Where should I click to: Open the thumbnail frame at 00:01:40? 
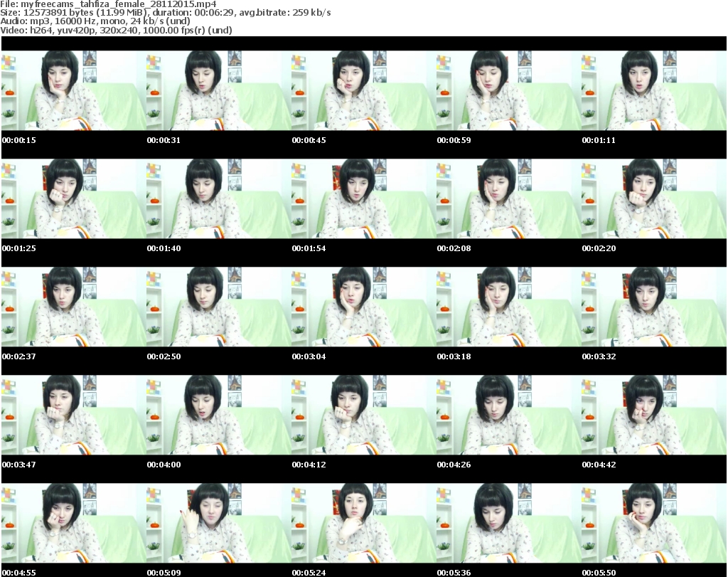point(219,198)
